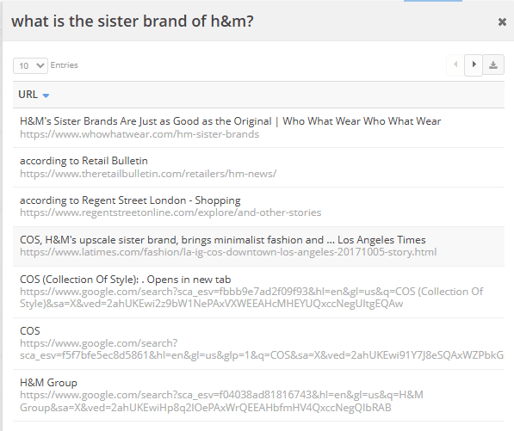This screenshot has width=514, height=431.
Task: Go to the previous page of entries
Action: click(x=456, y=65)
